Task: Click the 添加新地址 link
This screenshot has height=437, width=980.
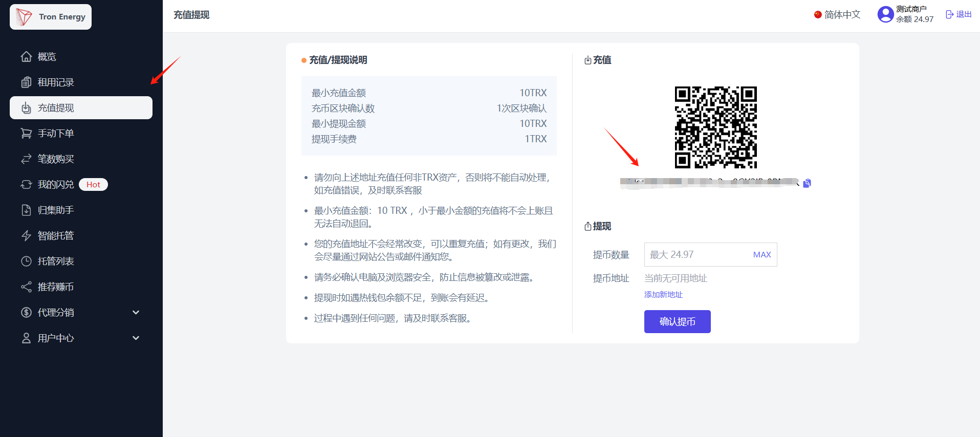Action: 663,295
